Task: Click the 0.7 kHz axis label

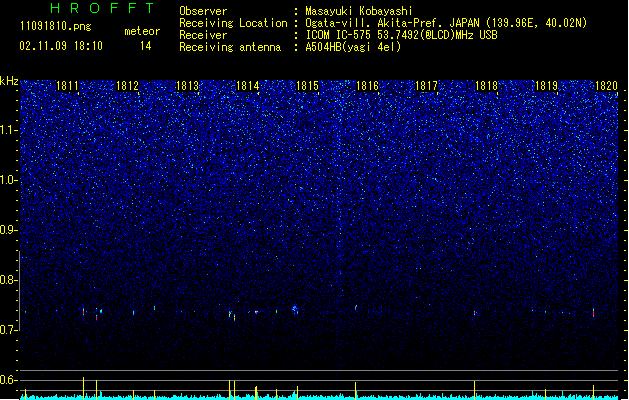Action: (x=8, y=330)
